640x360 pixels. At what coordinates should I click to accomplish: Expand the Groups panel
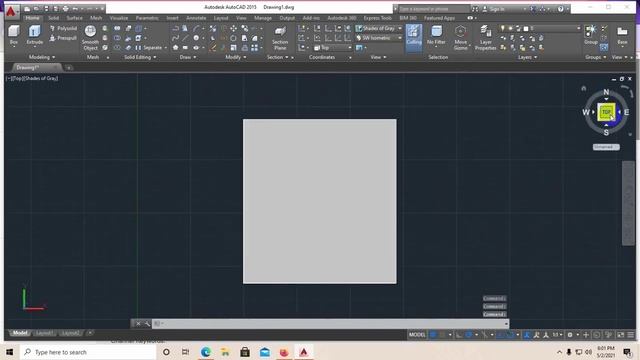[x=596, y=57]
